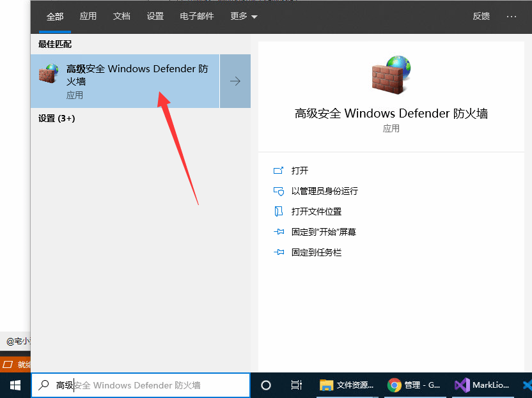Image resolution: width=532 pixels, height=398 pixels.
Task: Open the File Explorer taskbar item
Action: (347, 385)
